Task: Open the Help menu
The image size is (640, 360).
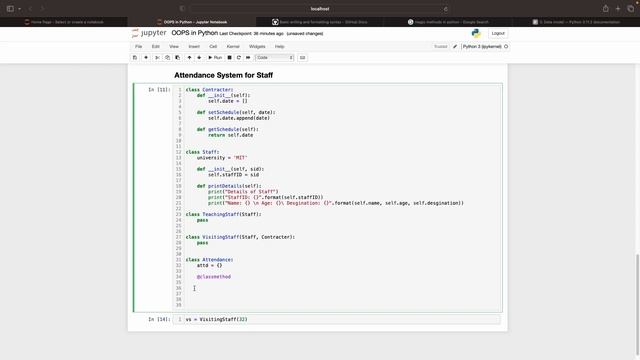Action: coord(280,47)
